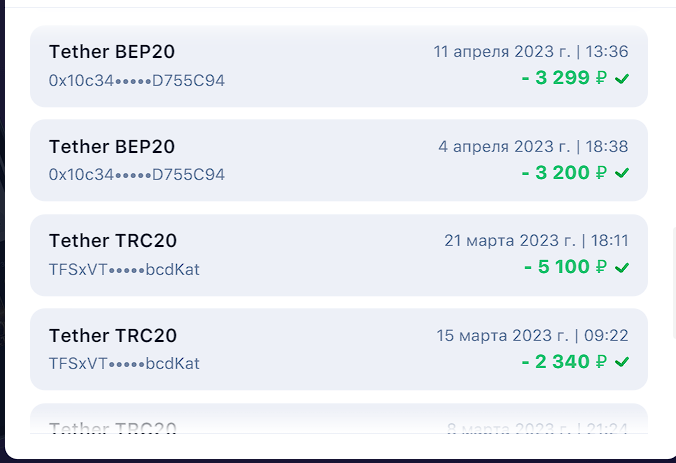Viewport: 676px width, 463px height.
Task: Open the 21 марта Tether TRC20 transaction
Action: [x=339, y=255]
